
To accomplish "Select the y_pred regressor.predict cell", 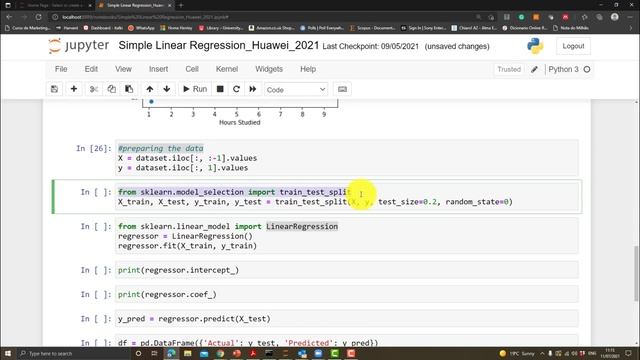I will [x=347, y=319].
